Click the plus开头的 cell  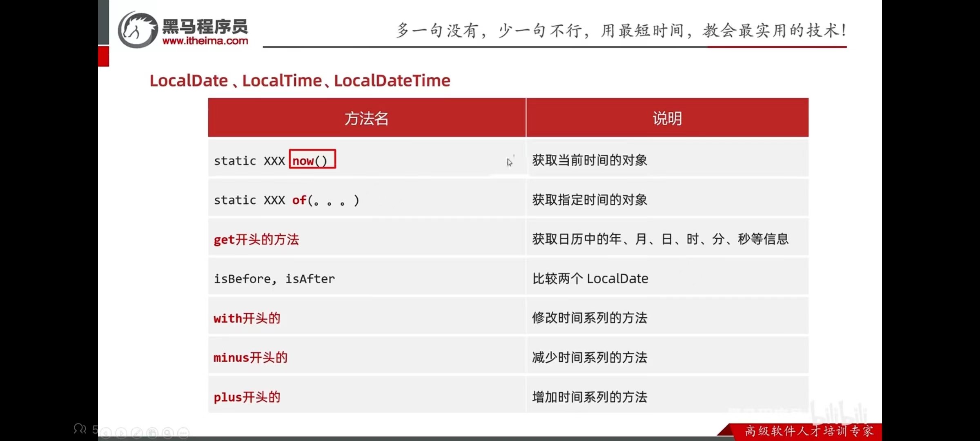coord(247,397)
